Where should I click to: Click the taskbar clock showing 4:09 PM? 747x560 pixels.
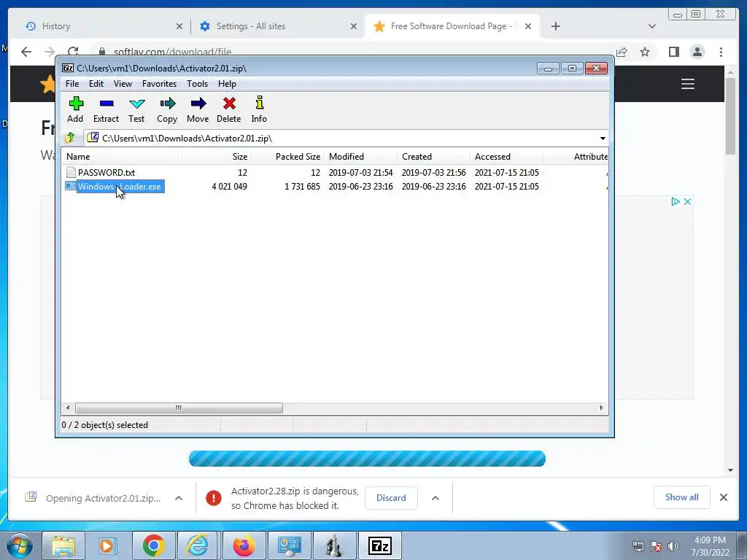(710, 546)
